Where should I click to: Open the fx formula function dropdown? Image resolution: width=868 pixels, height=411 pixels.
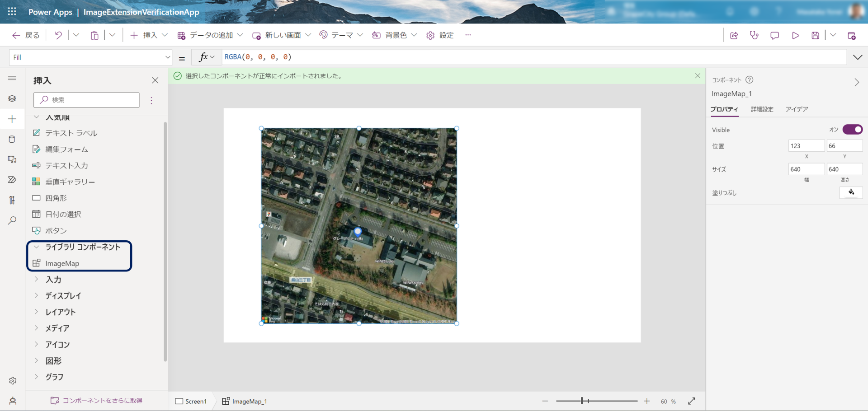207,57
